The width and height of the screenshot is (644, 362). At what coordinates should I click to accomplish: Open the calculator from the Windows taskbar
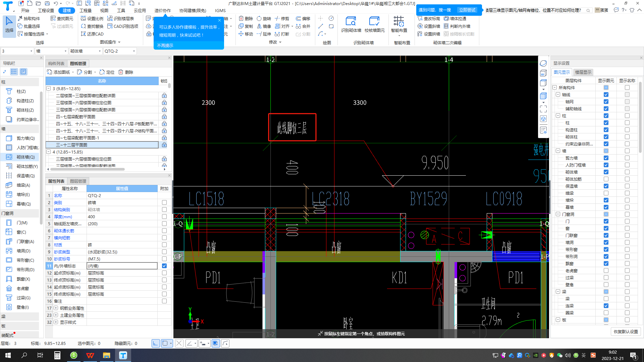(57, 355)
